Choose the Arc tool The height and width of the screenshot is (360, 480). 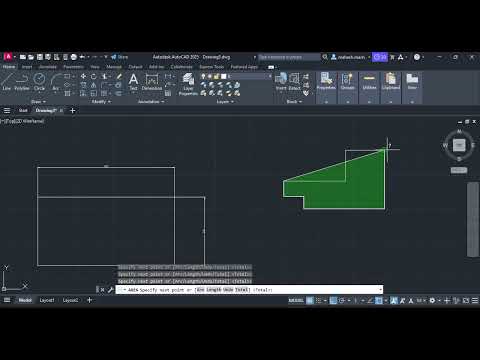tap(56, 82)
